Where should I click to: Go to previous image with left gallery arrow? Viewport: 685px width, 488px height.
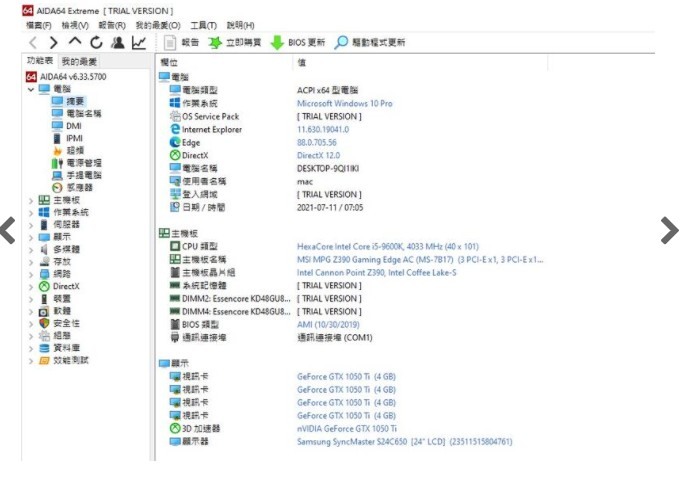pyautogui.click(x=7, y=230)
